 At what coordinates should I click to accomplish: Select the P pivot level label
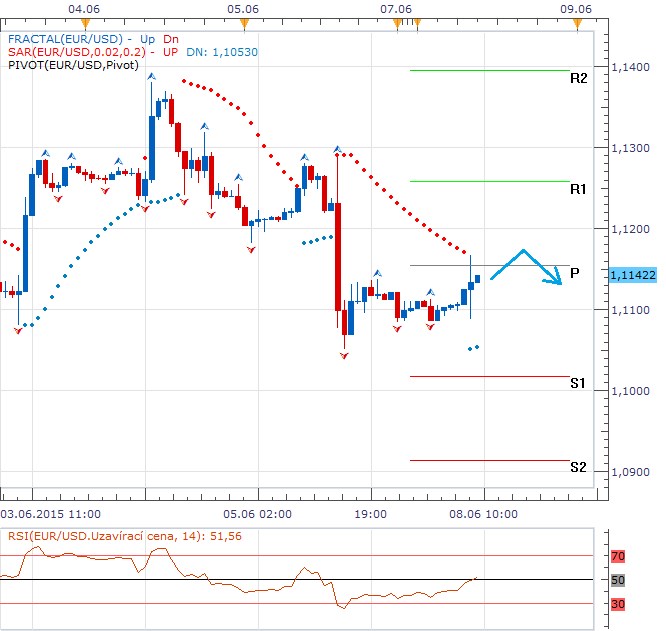pos(575,272)
